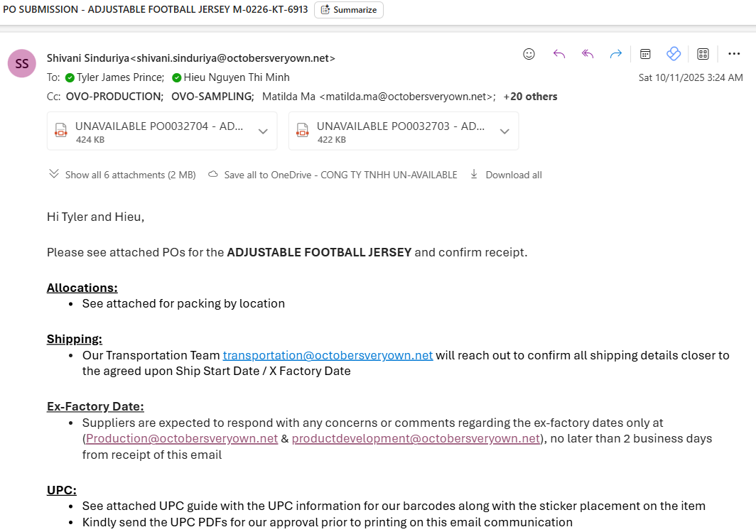Reply to Shivani's email
The height and width of the screenshot is (532, 756).
[559, 54]
